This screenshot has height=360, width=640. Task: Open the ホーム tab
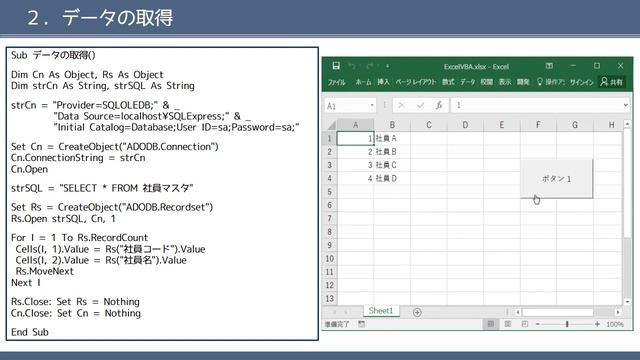(x=363, y=82)
